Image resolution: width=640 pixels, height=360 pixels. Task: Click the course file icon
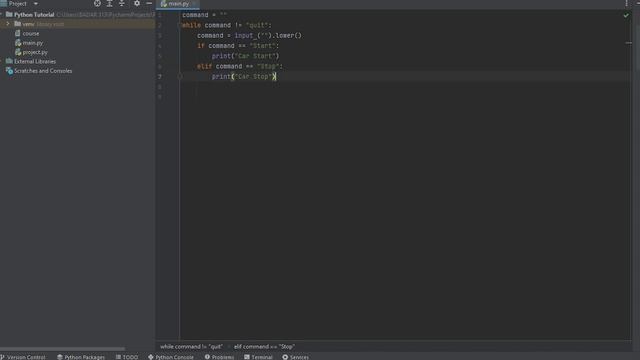pyautogui.click(x=18, y=33)
